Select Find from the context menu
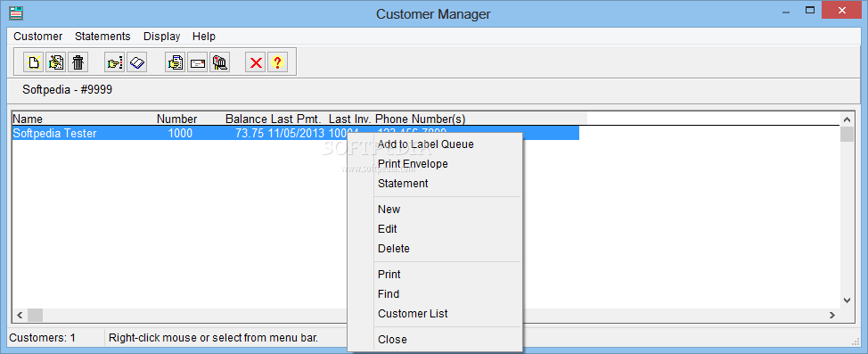The width and height of the screenshot is (868, 354). 435,294
